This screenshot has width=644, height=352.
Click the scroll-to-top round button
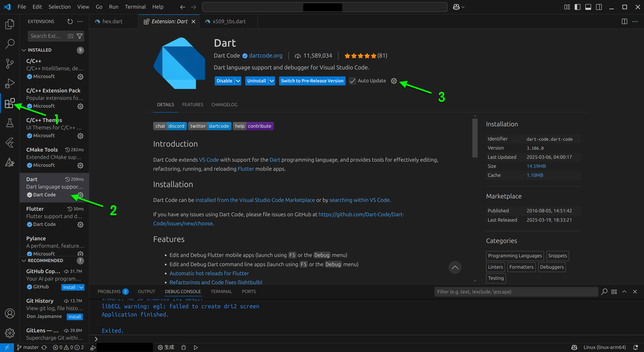[455, 267]
